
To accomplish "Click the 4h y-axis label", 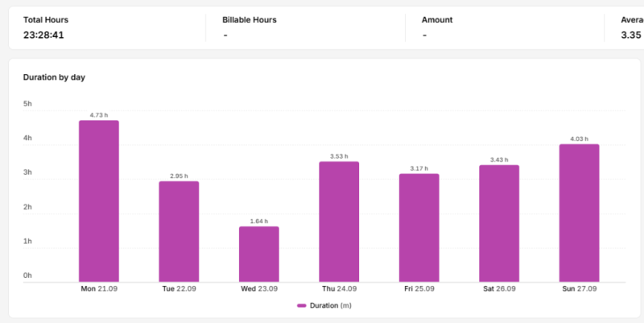I will click(27, 138).
